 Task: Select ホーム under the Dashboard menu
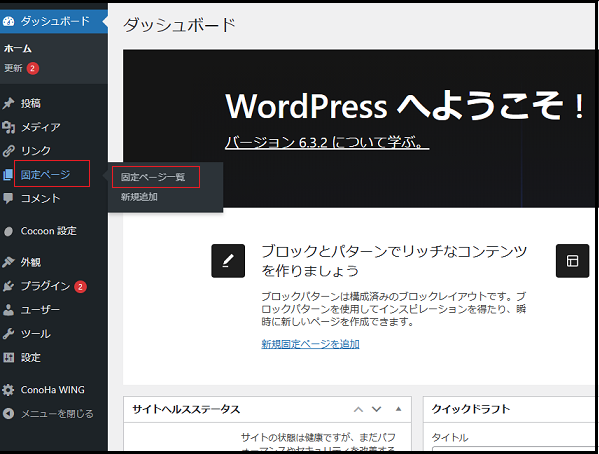[x=18, y=49]
